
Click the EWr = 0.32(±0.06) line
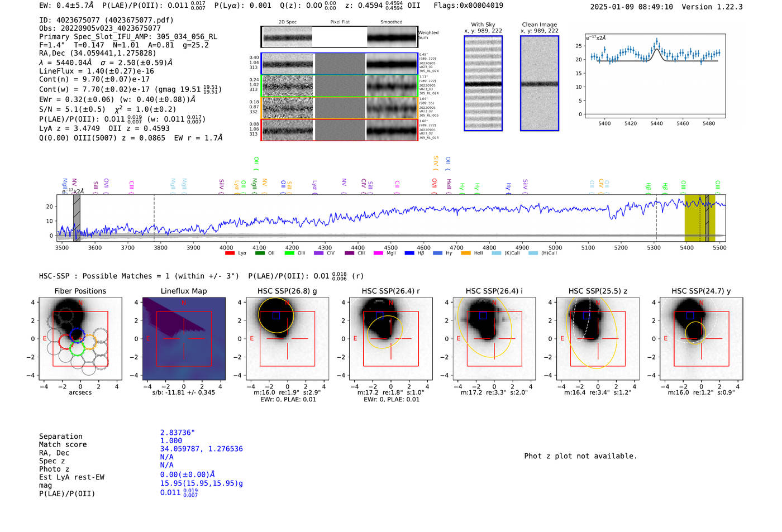pos(117,99)
